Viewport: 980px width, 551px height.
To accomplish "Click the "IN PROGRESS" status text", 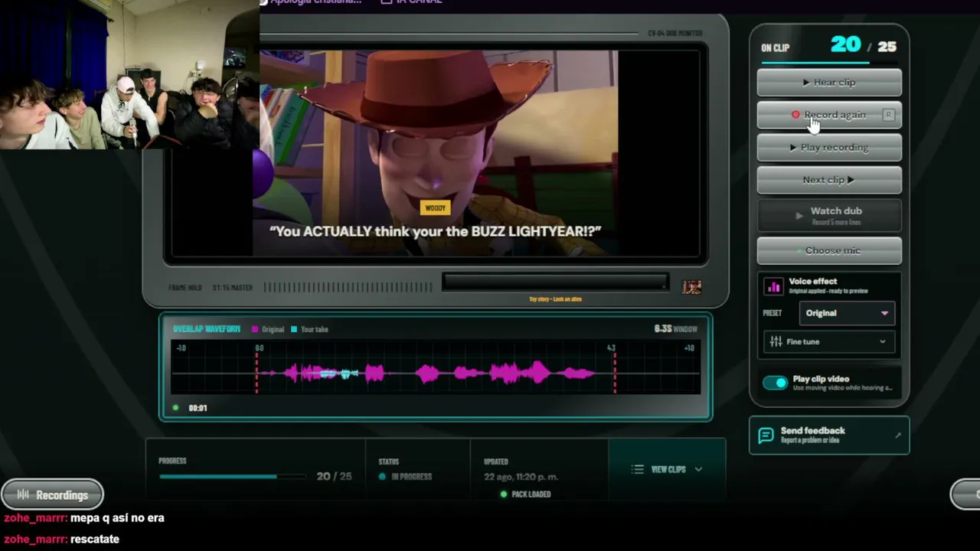I will (412, 477).
